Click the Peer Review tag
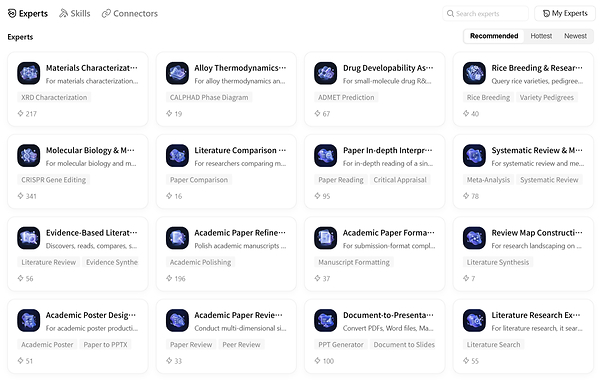This screenshot has width=600, height=381. coord(241,344)
